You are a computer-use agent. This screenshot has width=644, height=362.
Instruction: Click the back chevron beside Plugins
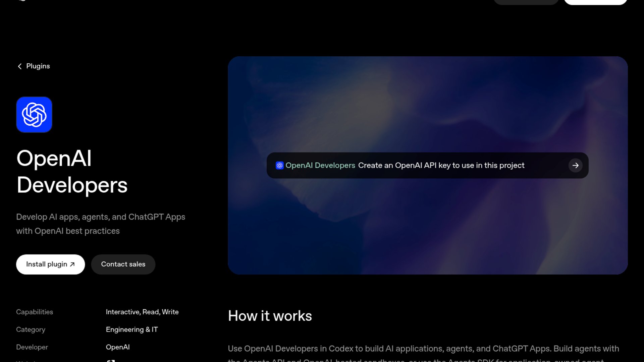20,66
